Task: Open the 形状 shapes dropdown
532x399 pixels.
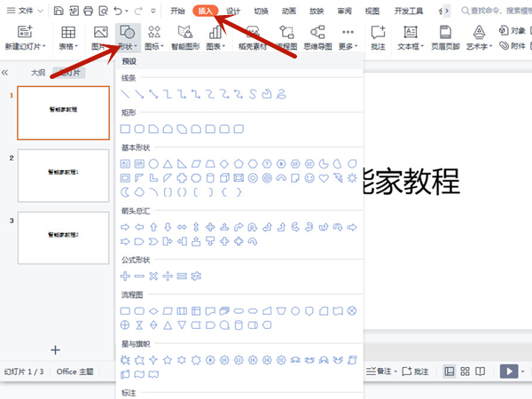Action: (x=128, y=46)
